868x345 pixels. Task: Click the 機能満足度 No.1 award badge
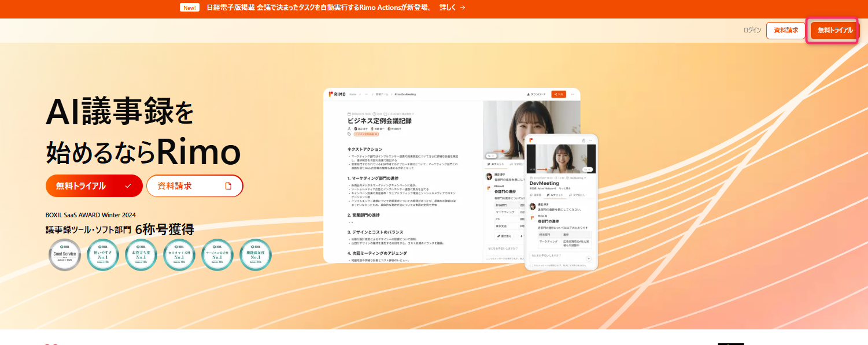(256, 255)
